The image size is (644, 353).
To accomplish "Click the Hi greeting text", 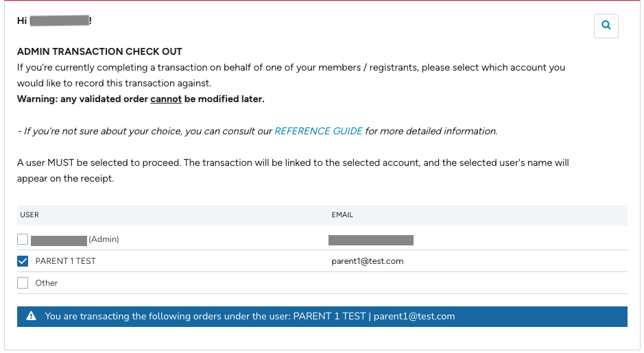I will [x=22, y=21].
